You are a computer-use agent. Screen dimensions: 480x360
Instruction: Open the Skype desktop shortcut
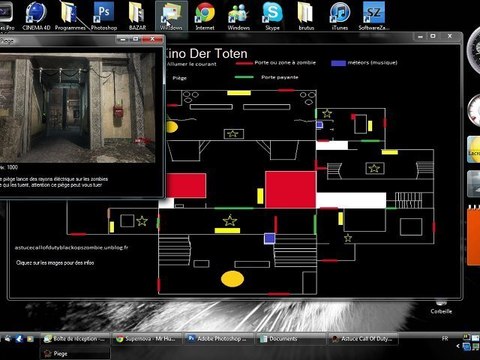coord(272,16)
